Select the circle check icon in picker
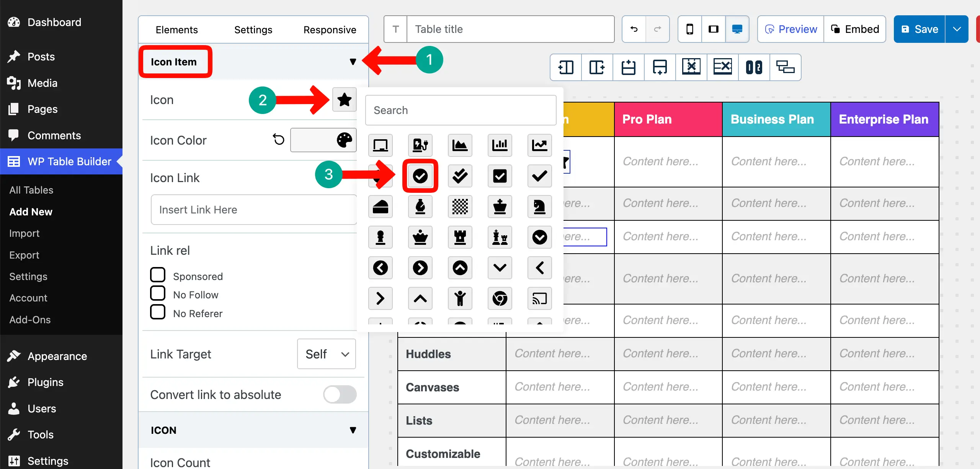980x469 pixels. [420, 176]
